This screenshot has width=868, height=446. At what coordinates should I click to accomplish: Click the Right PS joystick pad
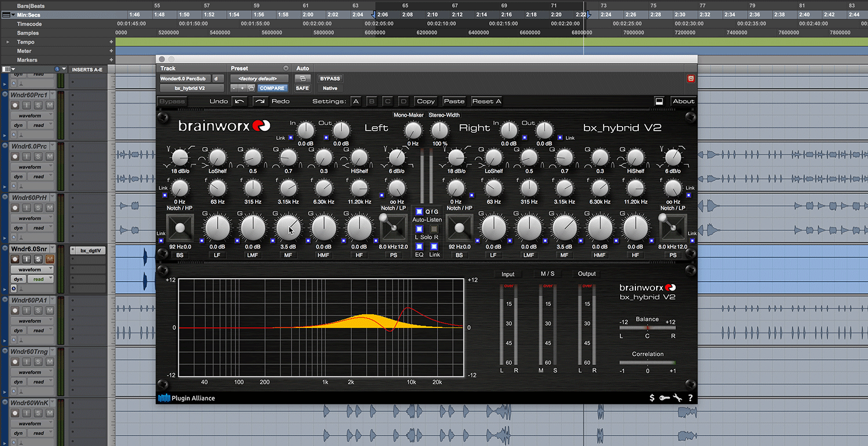tap(673, 228)
